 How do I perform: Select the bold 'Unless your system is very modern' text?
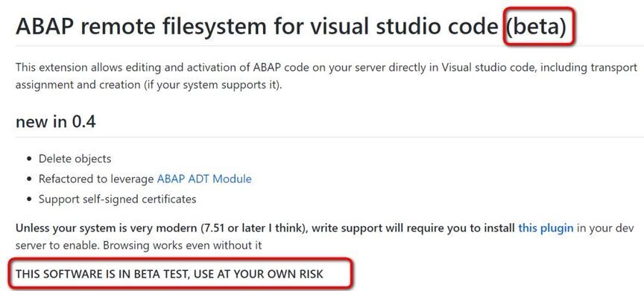point(107,228)
